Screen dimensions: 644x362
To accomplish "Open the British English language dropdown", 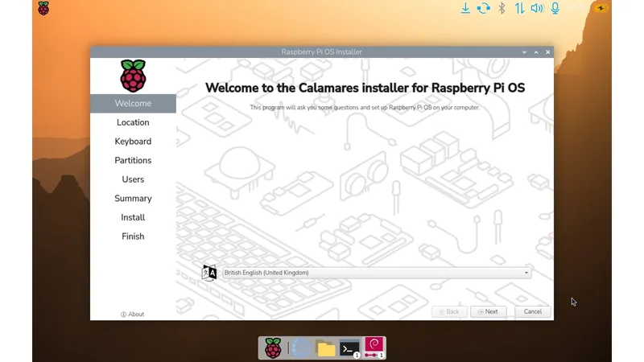I will click(377, 273).
